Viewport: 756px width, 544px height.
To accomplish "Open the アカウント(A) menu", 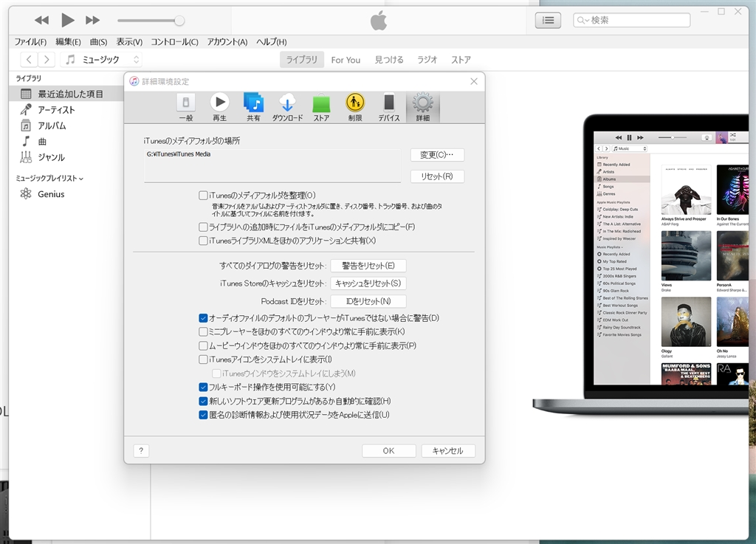I will tap(227, 42).
